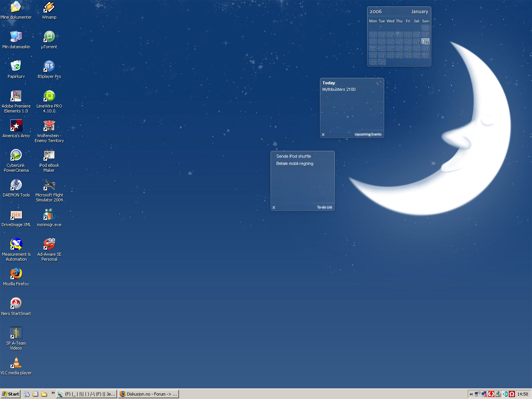Click the Mythbusters 2100 event entry

tap(339, 90)
